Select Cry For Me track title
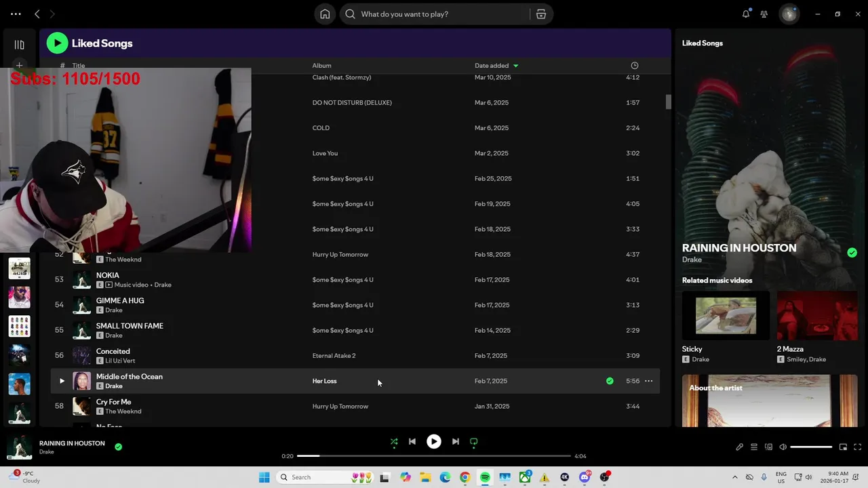The width and height of the screenshot is (868, 488). 113,402
